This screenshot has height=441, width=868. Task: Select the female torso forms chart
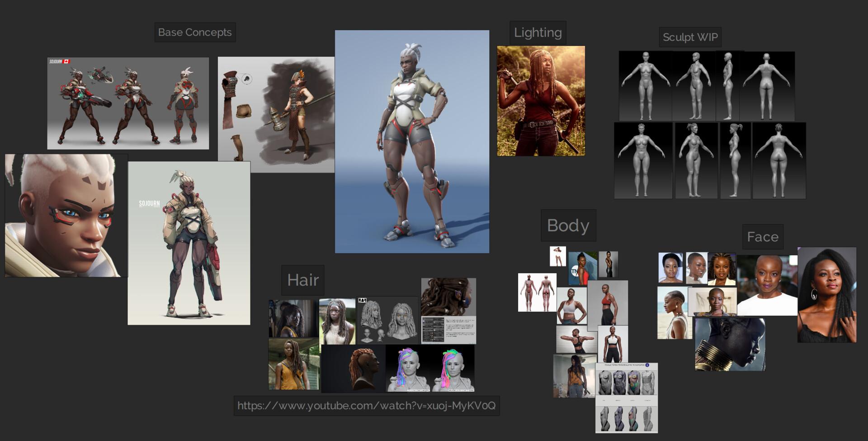(627, 398)
